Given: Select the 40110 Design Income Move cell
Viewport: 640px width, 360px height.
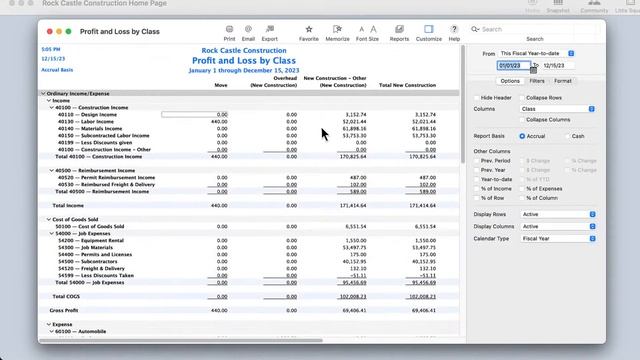Looking at the screenshot, I should tap(194, 115).
